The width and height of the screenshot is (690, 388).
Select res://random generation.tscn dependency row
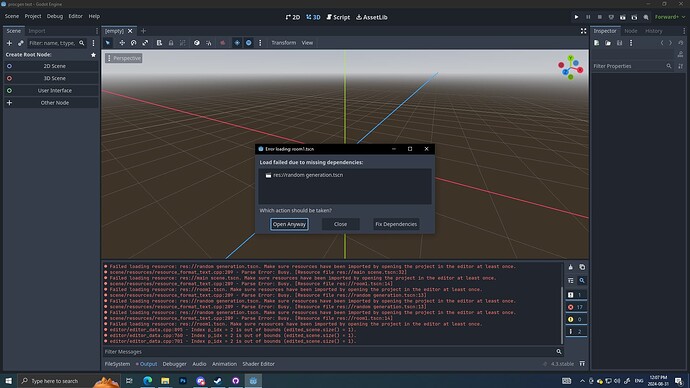click(x=345, y=175)
